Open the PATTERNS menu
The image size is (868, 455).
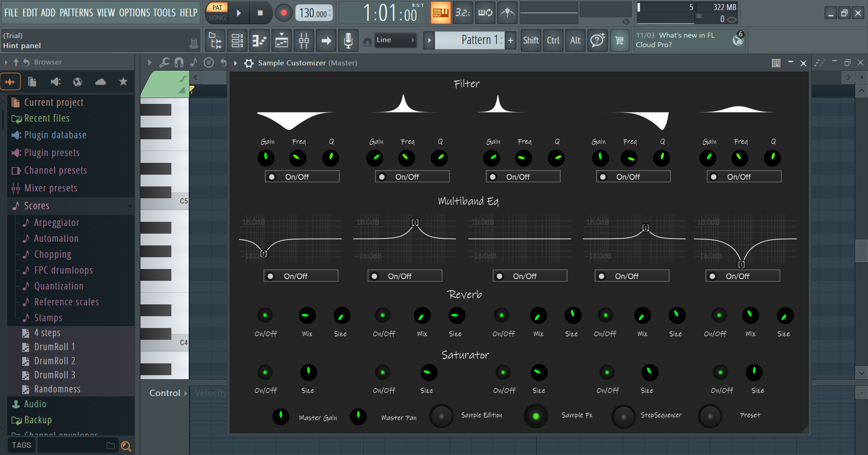[76, 13]
